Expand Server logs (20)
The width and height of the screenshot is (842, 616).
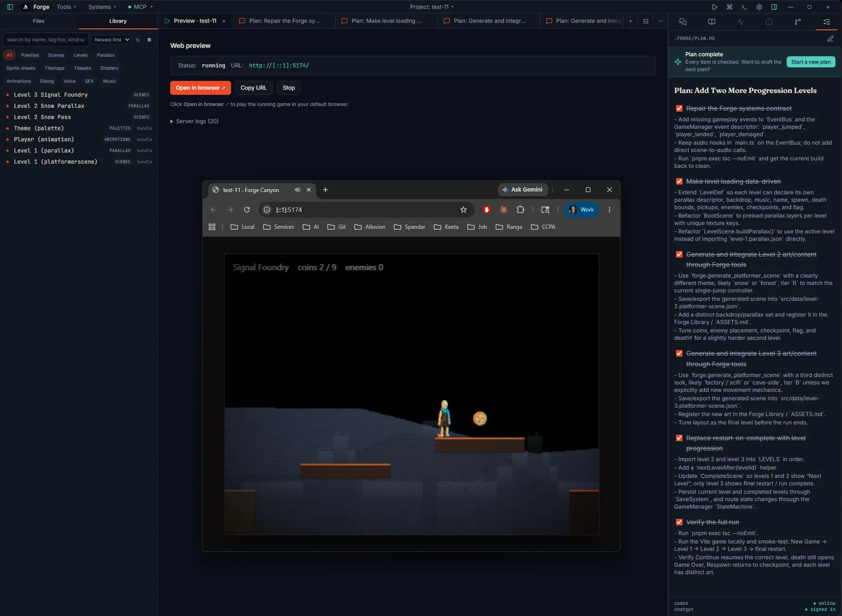194,121
